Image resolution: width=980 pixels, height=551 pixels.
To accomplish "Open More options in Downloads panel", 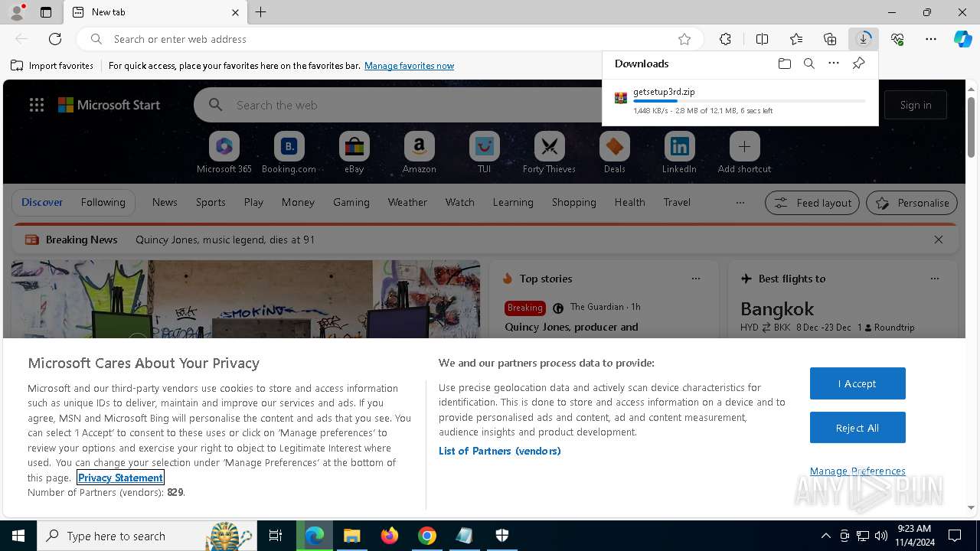I will (834, 64).
